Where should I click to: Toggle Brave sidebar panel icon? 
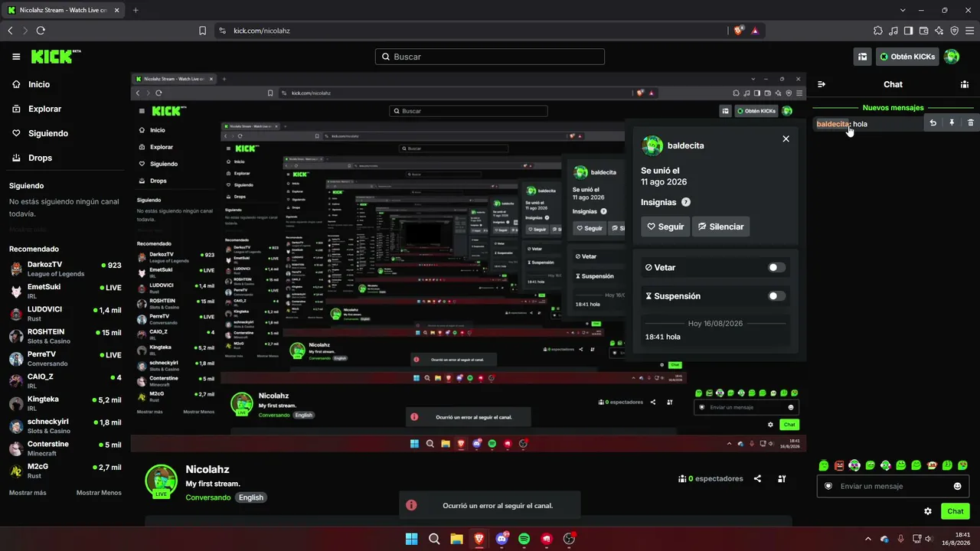click(x=908, y=31)
